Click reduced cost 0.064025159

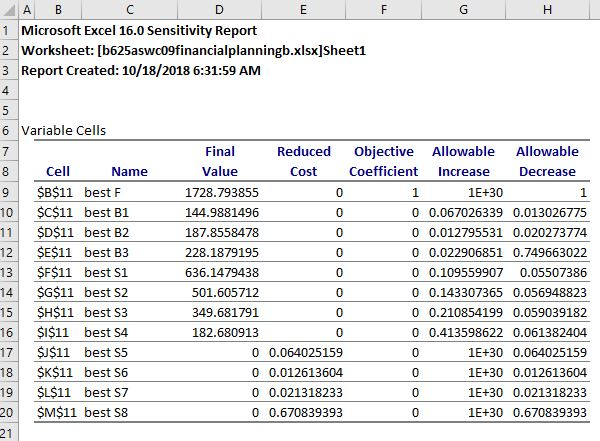[x=306, y=353]
